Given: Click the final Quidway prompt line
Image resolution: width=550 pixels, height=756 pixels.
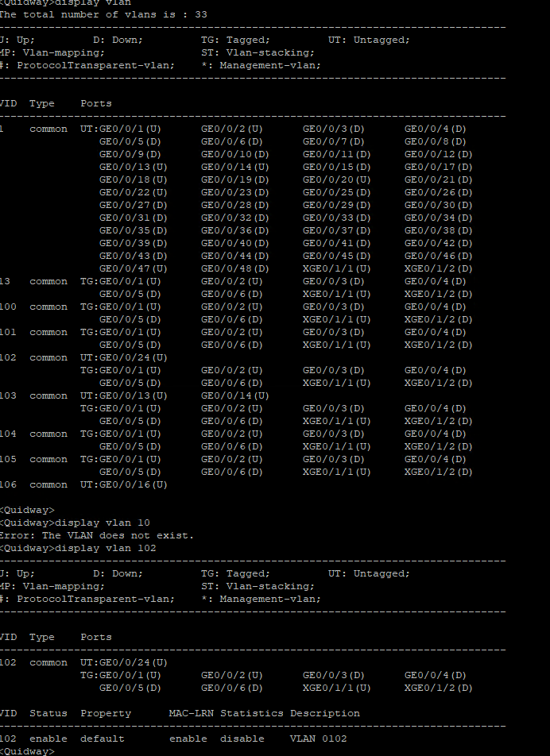Looking at the screenshot, I should pyautogui.click(x=28, y=751).
